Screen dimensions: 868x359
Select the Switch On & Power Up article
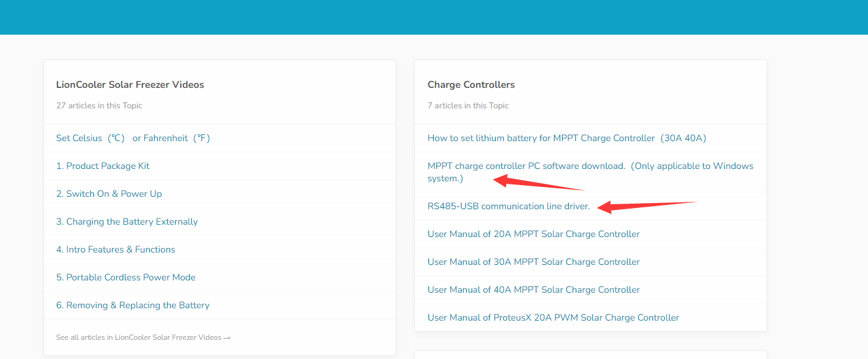(x=109, y=194)
